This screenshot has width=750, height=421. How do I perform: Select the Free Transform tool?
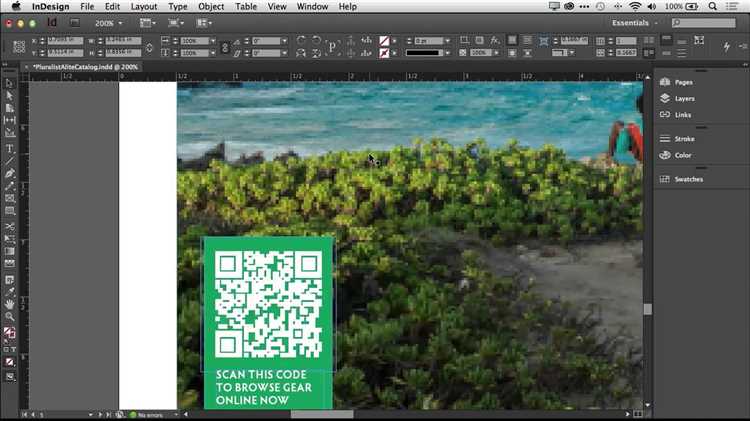(9, 239)
